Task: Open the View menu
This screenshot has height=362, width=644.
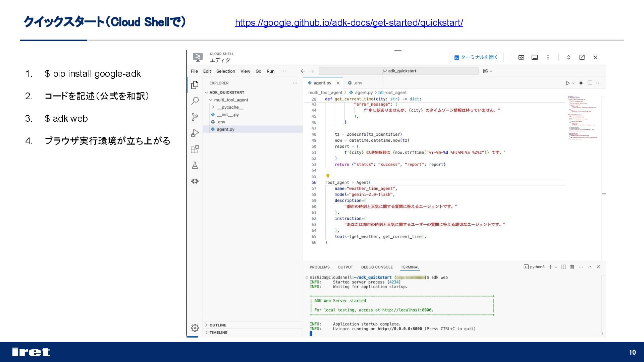Action: 245,71
